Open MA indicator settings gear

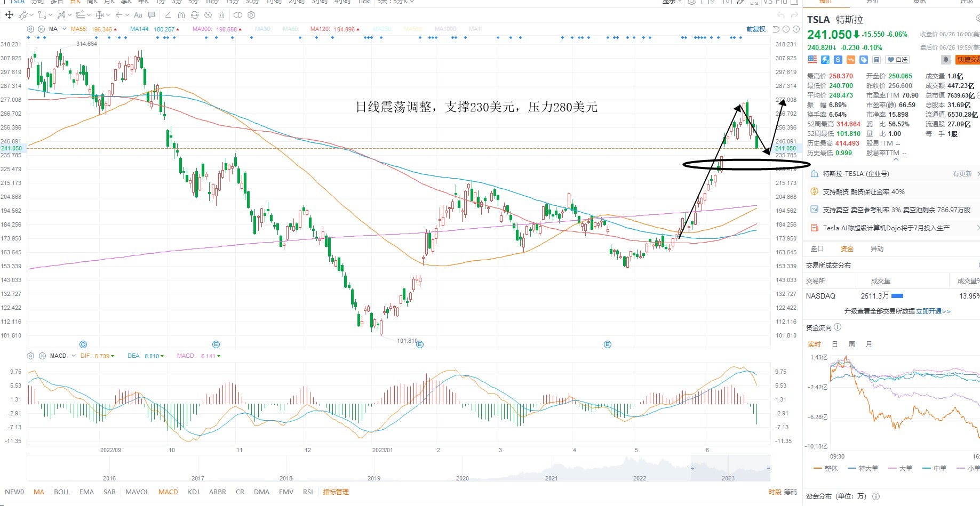click(30, 29)
